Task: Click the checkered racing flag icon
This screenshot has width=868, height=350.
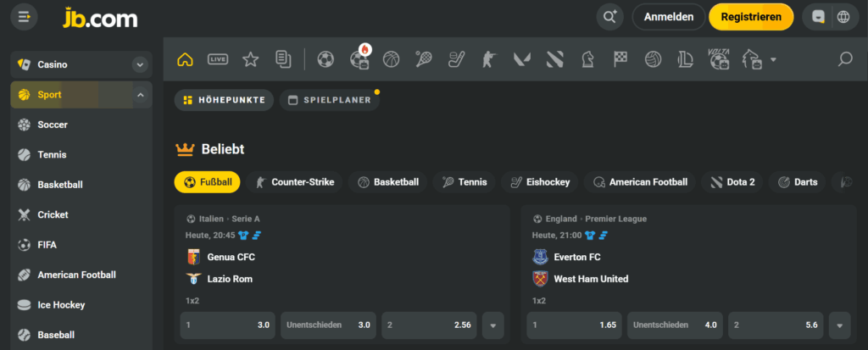Action: 620,59
